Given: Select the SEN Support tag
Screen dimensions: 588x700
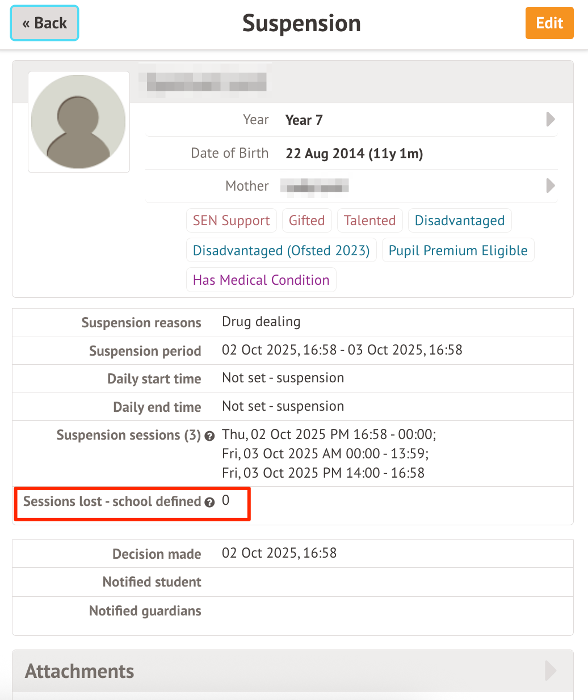Looking at the screenshot, I should tap(231, 221).
